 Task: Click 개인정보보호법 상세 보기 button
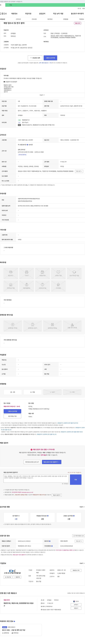pyautogui.click(x=32, y=462)
